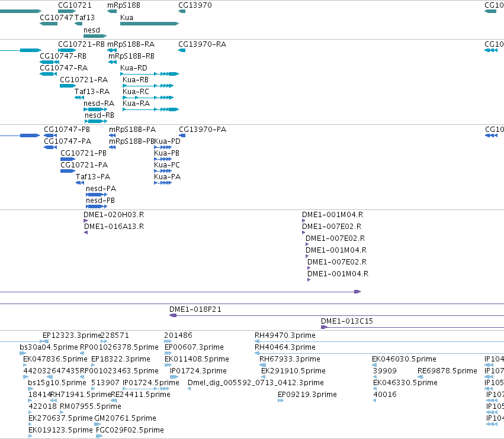Open the RH49470.3prime EST label
Image resolution: width=504 pixels, height=439 pixels.
285,335
